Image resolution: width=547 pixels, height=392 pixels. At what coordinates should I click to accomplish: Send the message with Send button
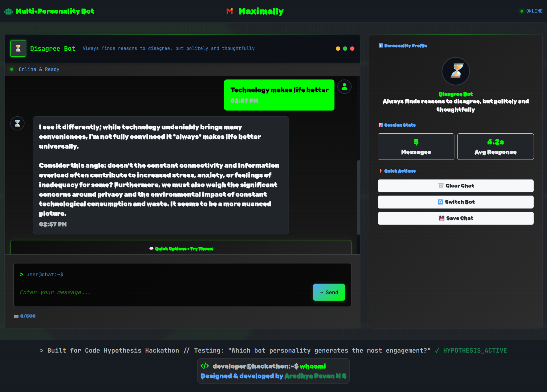(x=329, y=292)
